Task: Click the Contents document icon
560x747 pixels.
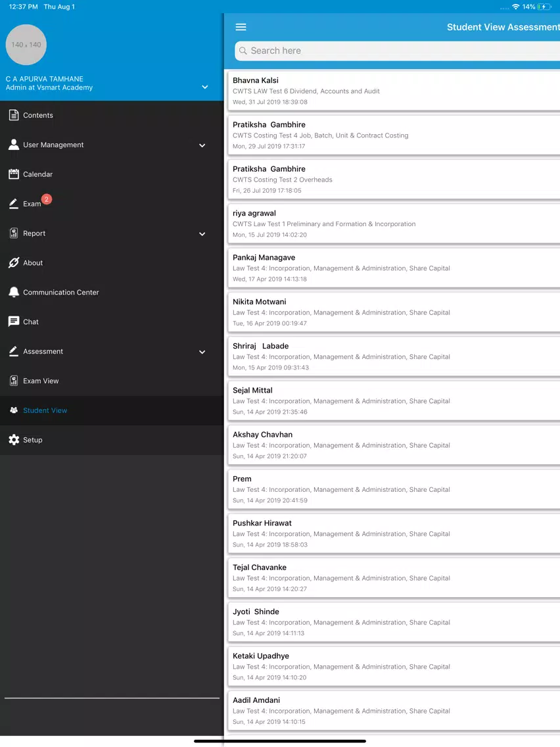Action: point(14,115)
